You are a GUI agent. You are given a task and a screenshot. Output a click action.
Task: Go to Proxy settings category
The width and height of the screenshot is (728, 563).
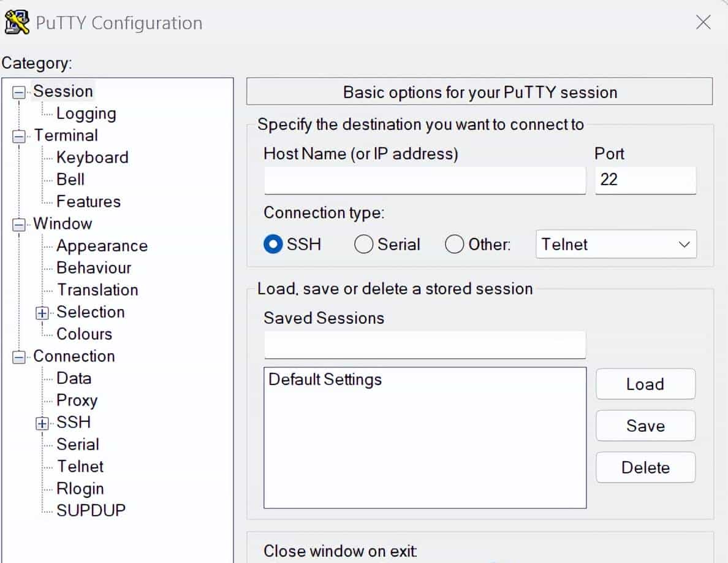pyautogui.click(x=77, y=400)
